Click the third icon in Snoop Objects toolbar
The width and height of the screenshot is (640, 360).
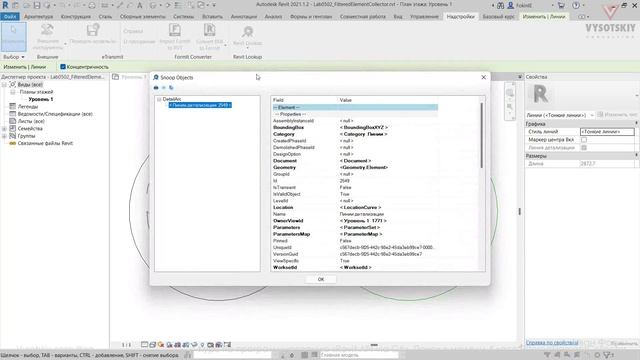171,88
